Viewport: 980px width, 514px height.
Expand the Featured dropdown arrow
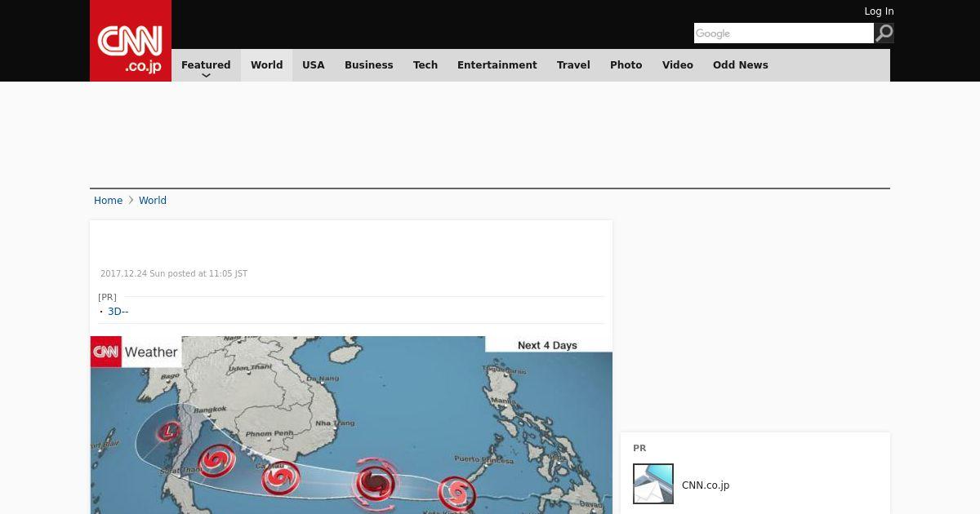(x=206, y=75)
